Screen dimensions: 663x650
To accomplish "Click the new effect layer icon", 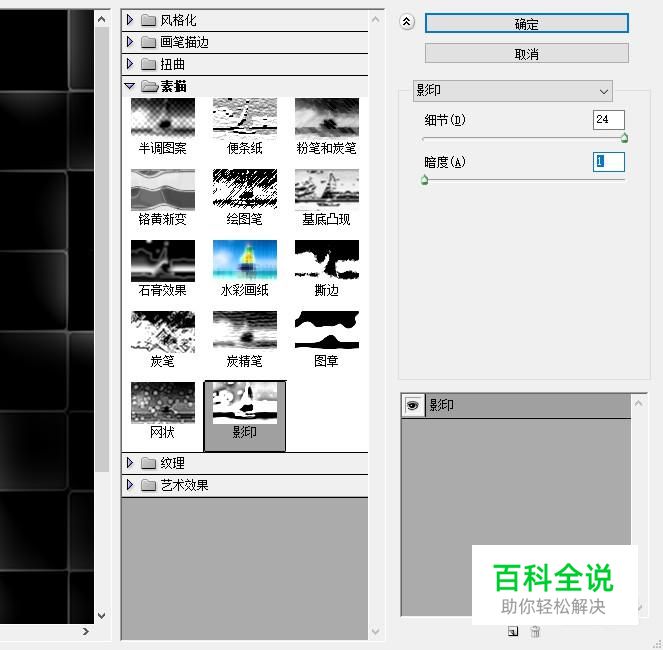I will click(x=513, y=631).
